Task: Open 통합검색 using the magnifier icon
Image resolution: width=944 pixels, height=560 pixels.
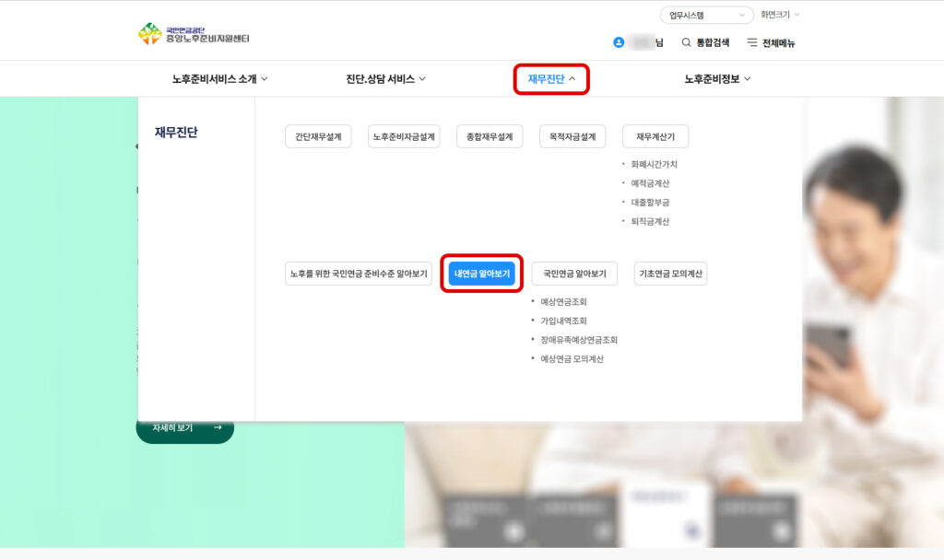Action: pyautogui.click(x=686, y=42)
